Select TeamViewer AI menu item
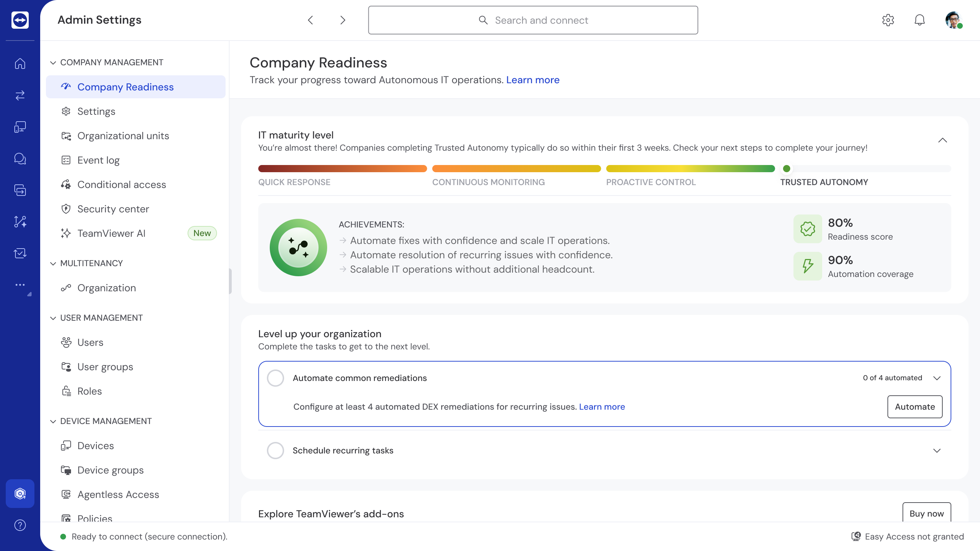The height and width of the screenshot is (551, 980). (111, 233)
